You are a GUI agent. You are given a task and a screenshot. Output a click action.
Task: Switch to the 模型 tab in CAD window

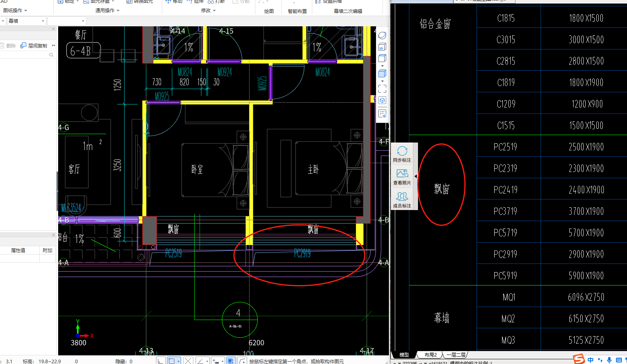coord(404,355)
